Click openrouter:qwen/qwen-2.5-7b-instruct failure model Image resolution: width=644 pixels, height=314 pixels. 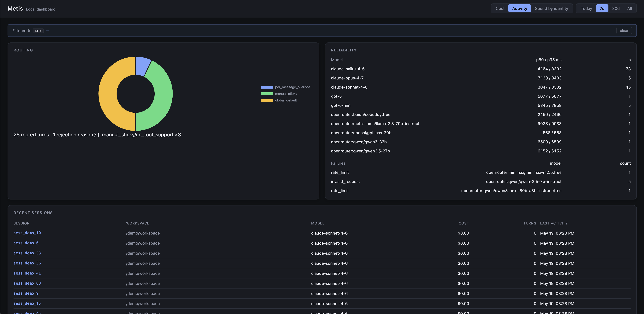click(524, 182)
